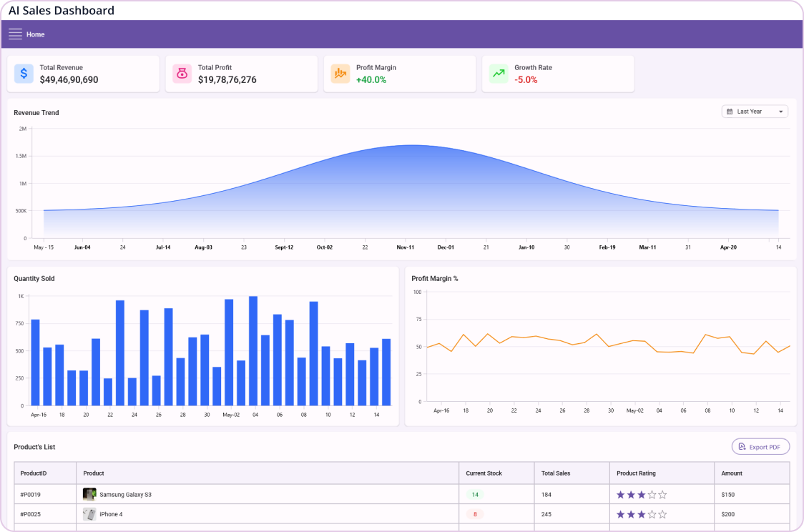Click the Profit Margin % chart title
The width and height of the screenshot is (804, 532).
pyautogui.click(x=435, y=278)
